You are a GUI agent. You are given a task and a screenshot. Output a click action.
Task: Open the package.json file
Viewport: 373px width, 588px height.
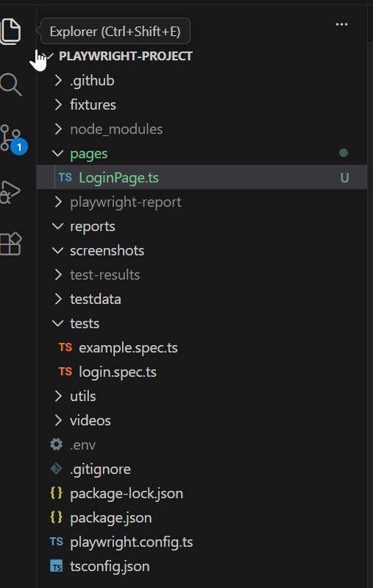click(111, 518)
